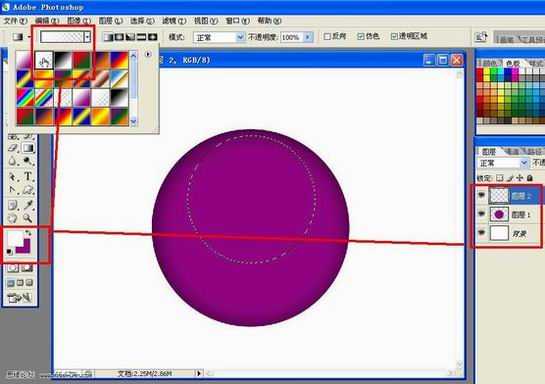
Task: Select the Hand tool
Action: (x=13, y=219)
